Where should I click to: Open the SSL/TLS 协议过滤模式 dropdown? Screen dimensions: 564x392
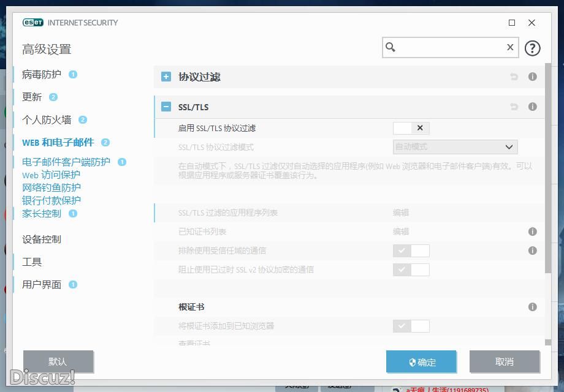[455, 147]
